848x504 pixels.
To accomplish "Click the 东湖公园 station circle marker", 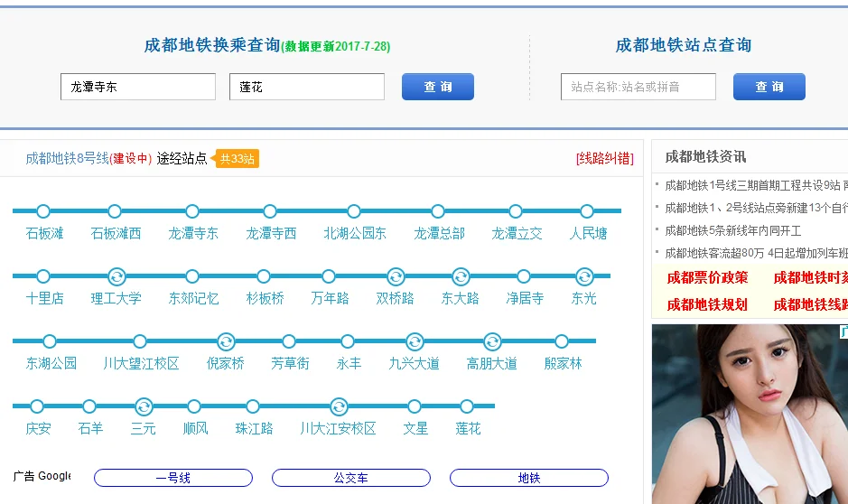I will tap(49, 341).
